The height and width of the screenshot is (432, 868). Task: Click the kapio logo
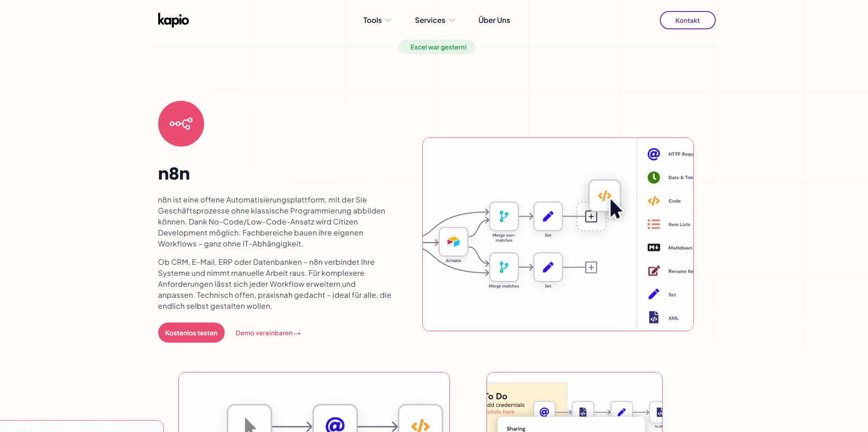click(173, 20)
